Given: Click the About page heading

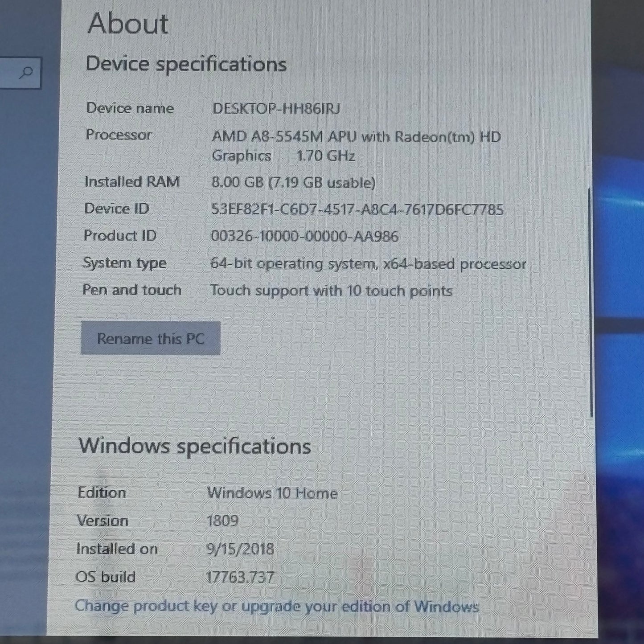Looking at the screenshot, I should click(x=128, y=23).
